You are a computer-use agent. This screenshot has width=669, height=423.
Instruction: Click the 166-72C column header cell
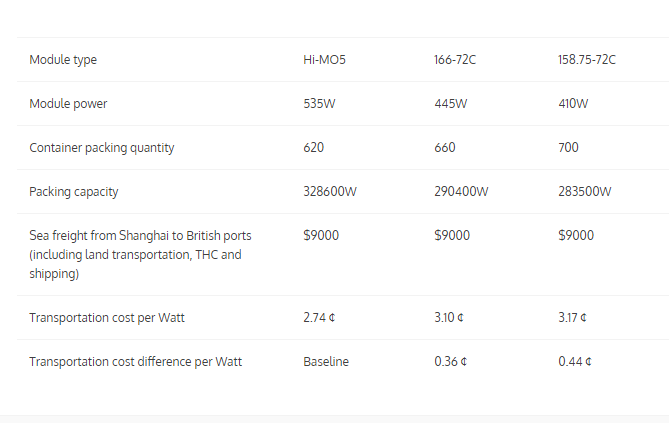tap(455, 60)
